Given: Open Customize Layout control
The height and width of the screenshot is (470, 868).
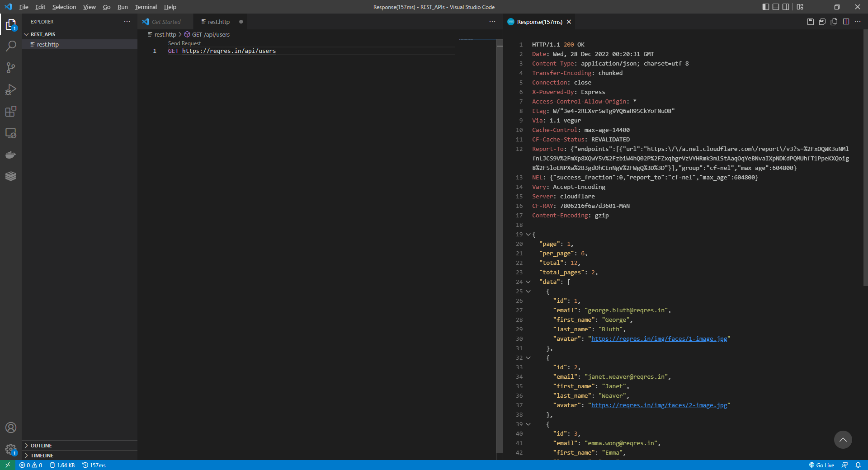Looking at the screenshot, I should (800, 7).
